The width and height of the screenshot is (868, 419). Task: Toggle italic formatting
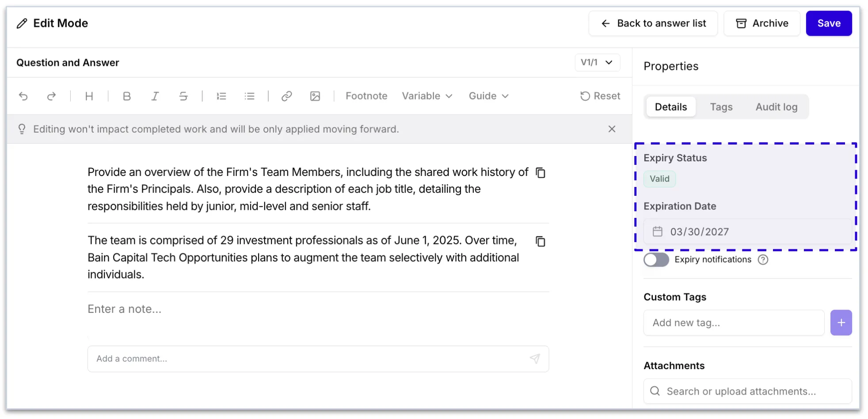[155, 96]
